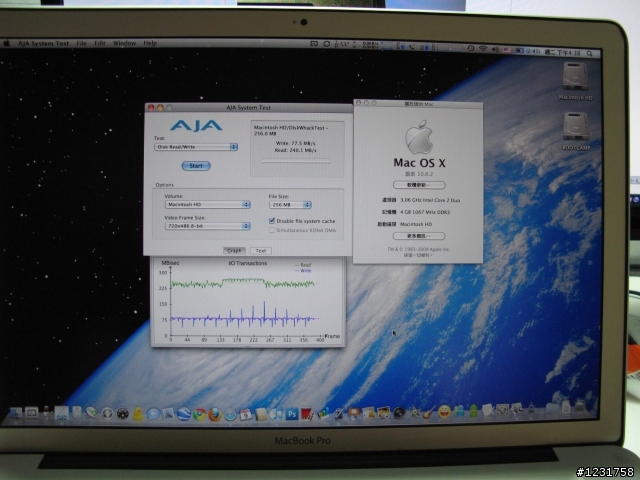This screenshot has height=480, width=640.
Task: Open the Test type dropdown (Disk Read/Write)
Action: pyautogui.click(x=196, y=147)
